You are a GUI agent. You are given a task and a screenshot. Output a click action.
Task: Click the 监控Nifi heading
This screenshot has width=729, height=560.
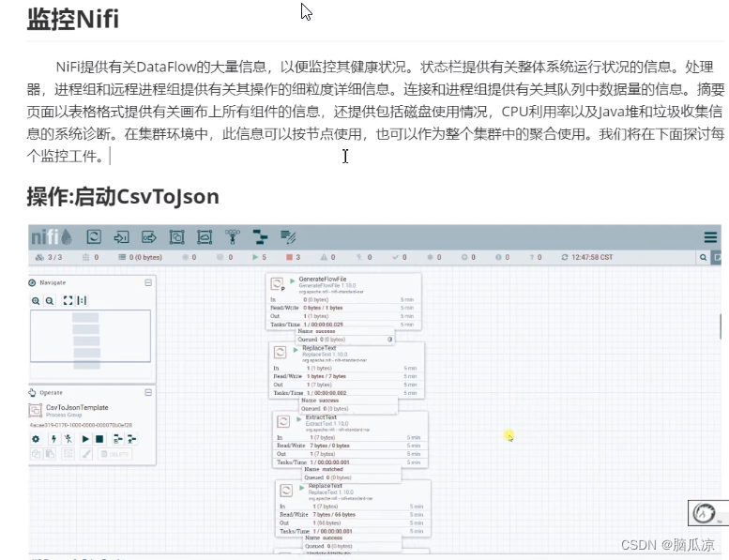point(73,19)
